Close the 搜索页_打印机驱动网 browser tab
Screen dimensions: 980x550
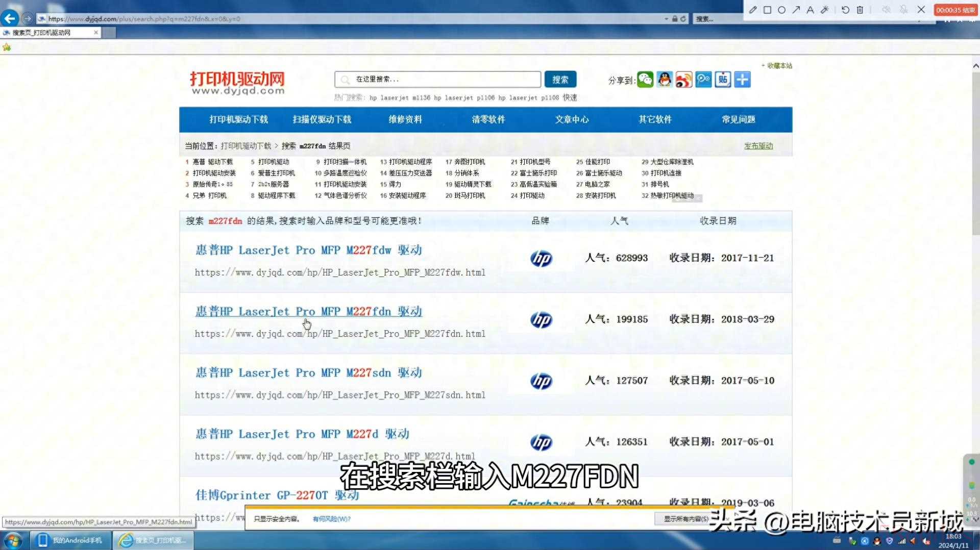pyautogui.click(x=96, y=32)
